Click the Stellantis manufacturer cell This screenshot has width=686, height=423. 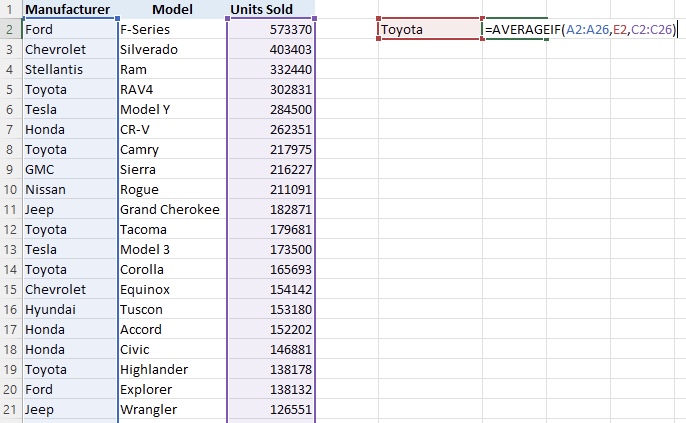pos(69,70)
